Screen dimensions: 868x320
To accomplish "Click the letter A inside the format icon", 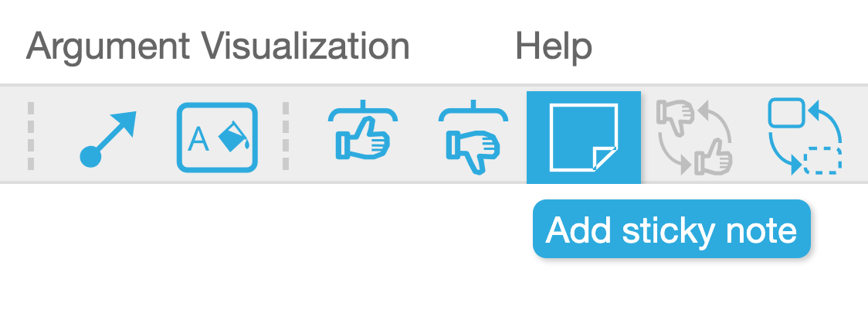I will click(198, 138).
